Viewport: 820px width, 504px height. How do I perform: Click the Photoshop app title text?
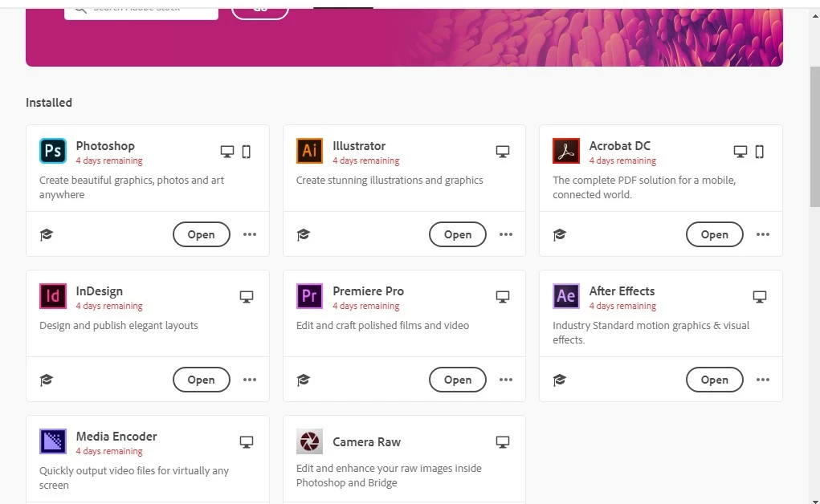(105, 146)
